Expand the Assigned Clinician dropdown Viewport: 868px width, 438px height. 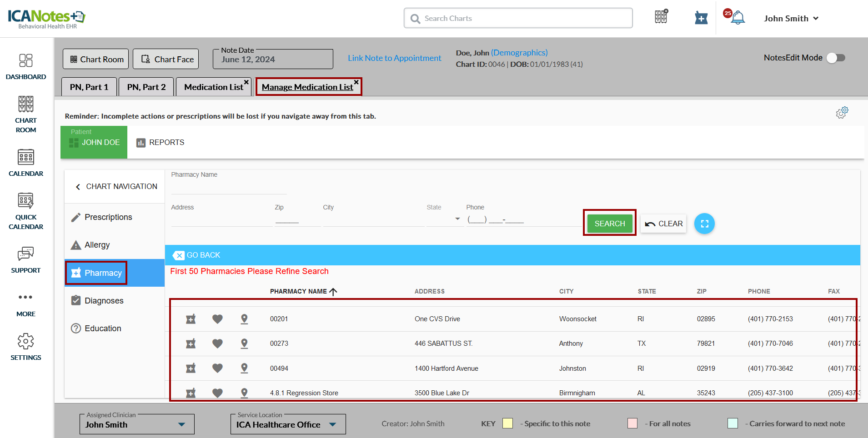click(181, 424)
